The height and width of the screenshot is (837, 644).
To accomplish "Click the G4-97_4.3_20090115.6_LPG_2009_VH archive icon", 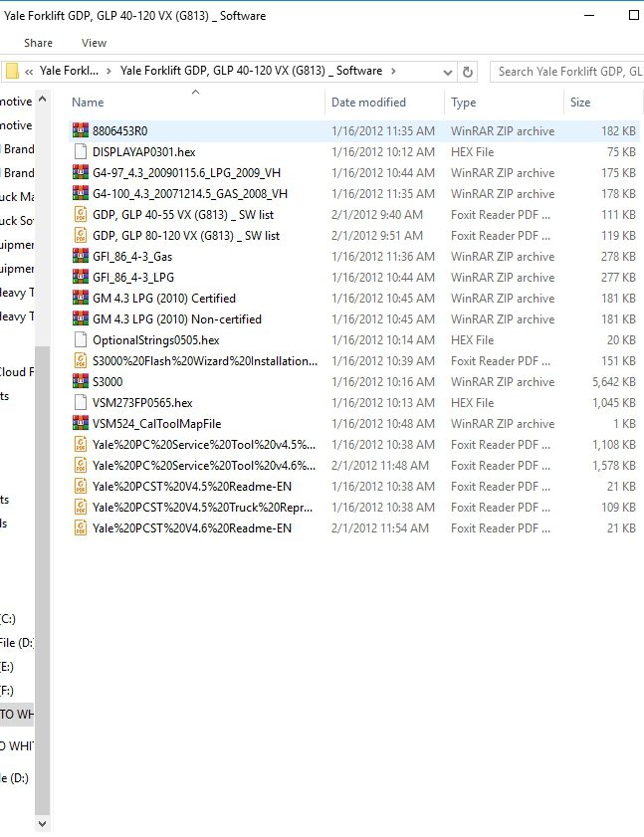I will point(80,172).
